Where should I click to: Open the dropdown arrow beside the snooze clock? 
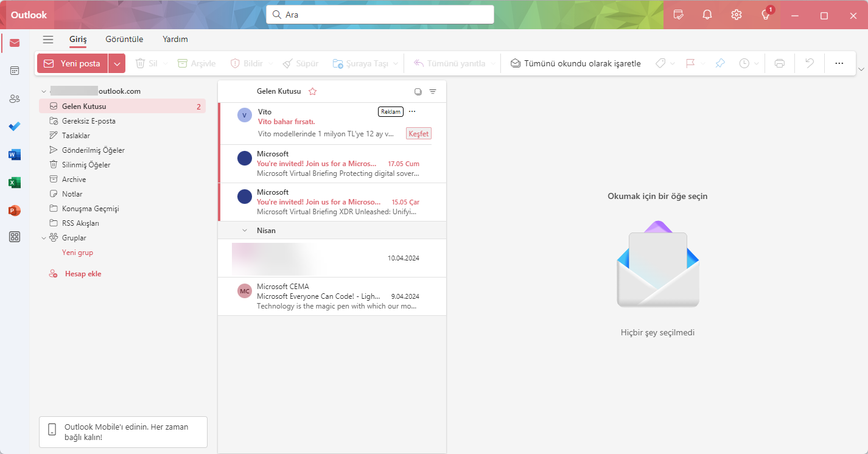757,63
